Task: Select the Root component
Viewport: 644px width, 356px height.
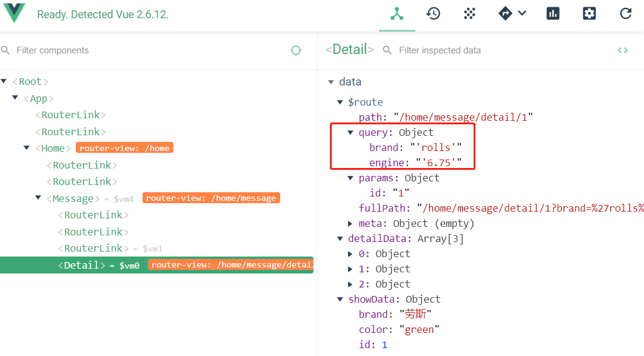Action: (30, 82)
